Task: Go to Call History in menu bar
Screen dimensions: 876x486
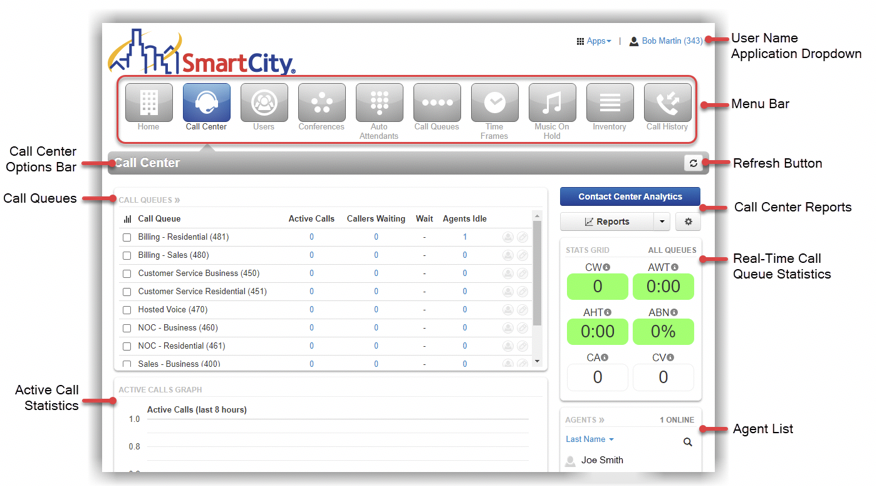Action: coord(667,103)
